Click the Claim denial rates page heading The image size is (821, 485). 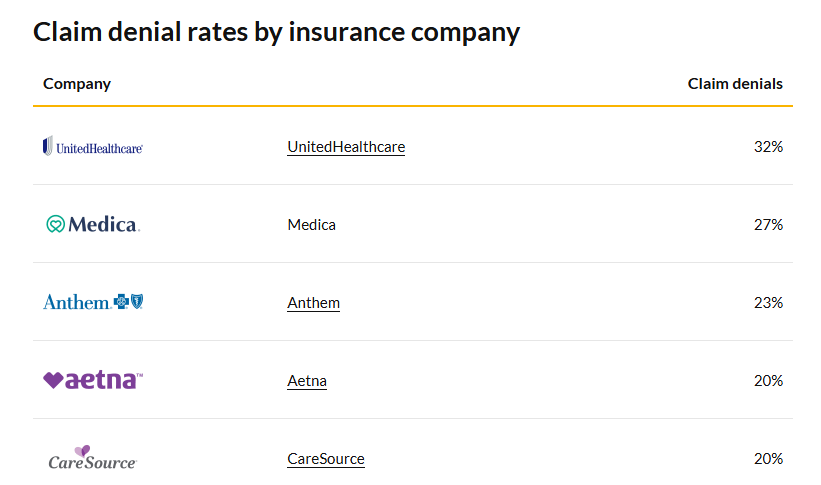pyautogui.click(x=277, y=32)
